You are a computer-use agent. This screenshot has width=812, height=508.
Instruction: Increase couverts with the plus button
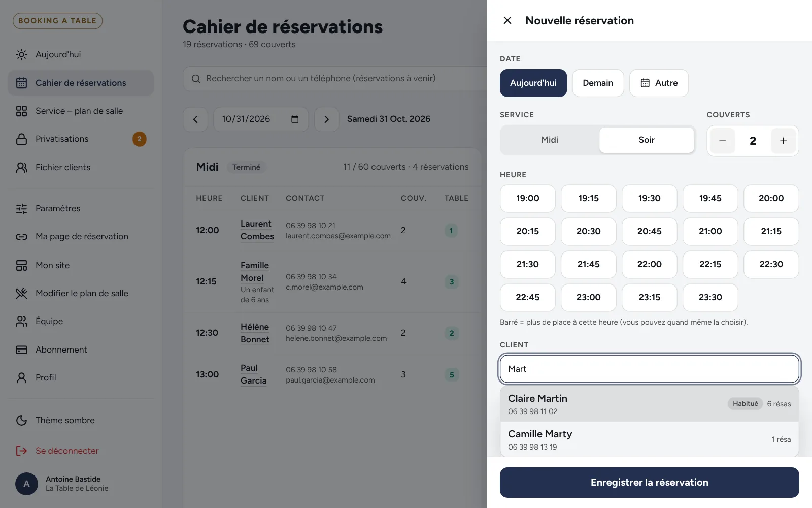[784, 141]
